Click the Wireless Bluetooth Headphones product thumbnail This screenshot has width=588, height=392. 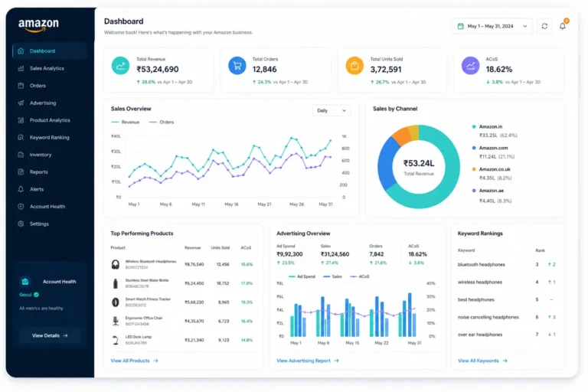[116, 264]
